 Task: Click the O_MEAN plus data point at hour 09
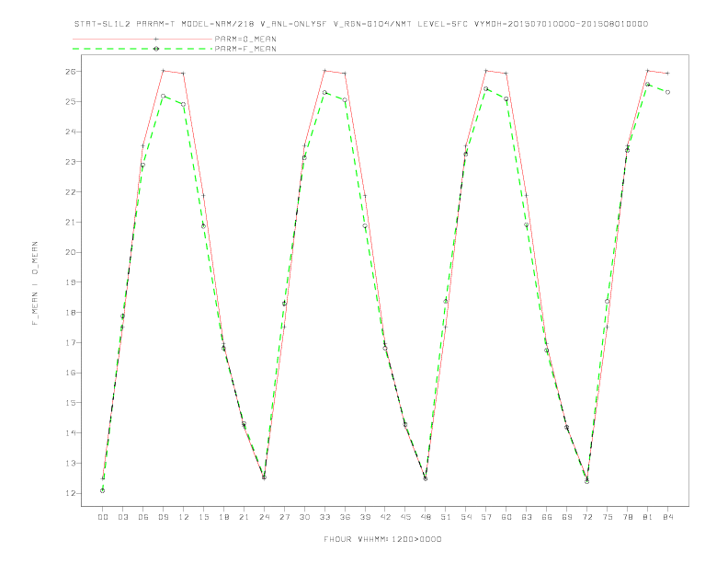[163, 71]
